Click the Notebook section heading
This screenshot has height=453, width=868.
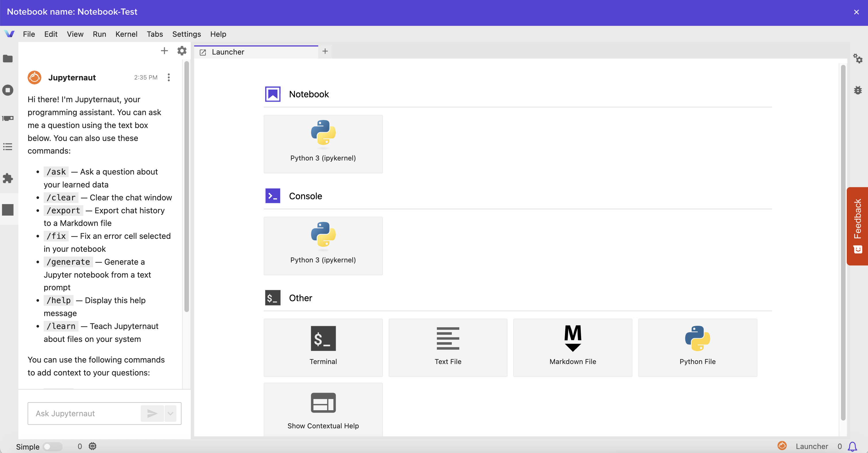(x=309, y=94)
